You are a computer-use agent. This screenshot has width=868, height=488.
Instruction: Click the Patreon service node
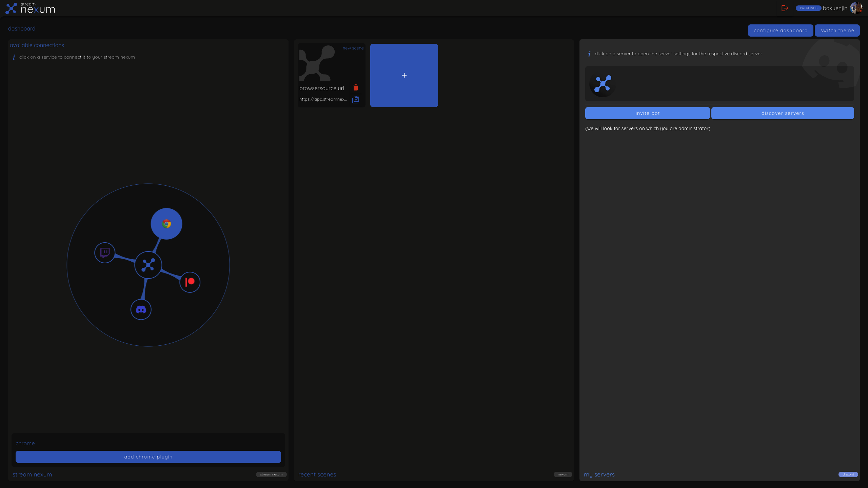pos(190,282)
